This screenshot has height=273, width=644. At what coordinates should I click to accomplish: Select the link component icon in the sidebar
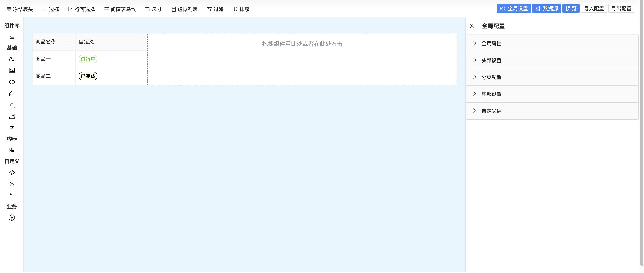(x=12, y=82)
